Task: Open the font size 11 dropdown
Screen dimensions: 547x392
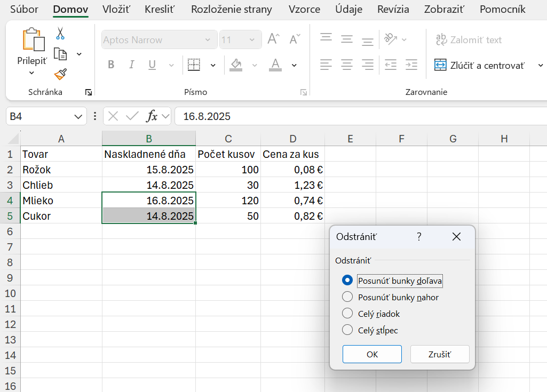Action: point(252,40)
